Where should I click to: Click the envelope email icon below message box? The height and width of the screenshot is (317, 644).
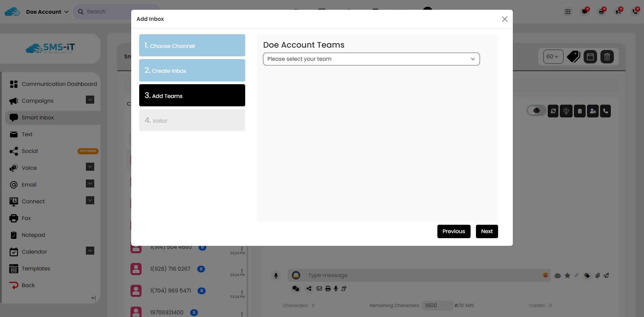(x=319, y=288)
